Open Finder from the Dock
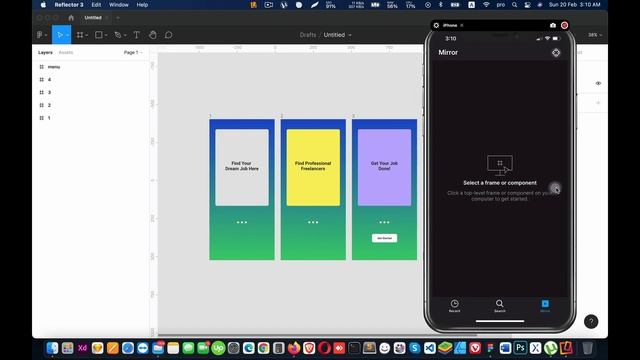Image resolution: width=640 pixels, height=360 pixels. pos(52,348)
